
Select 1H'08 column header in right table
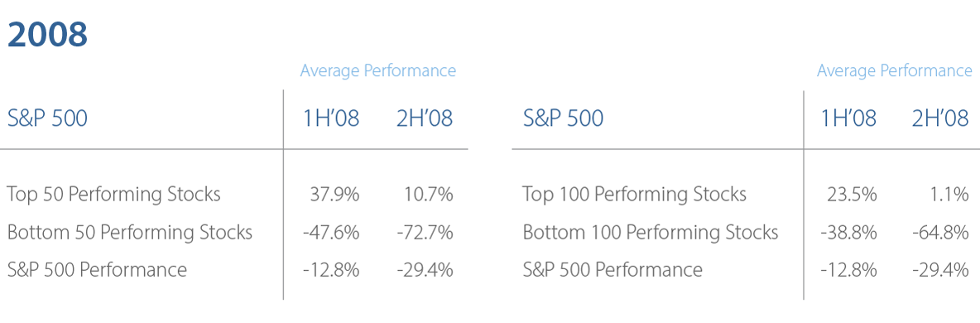click(848, 118)
